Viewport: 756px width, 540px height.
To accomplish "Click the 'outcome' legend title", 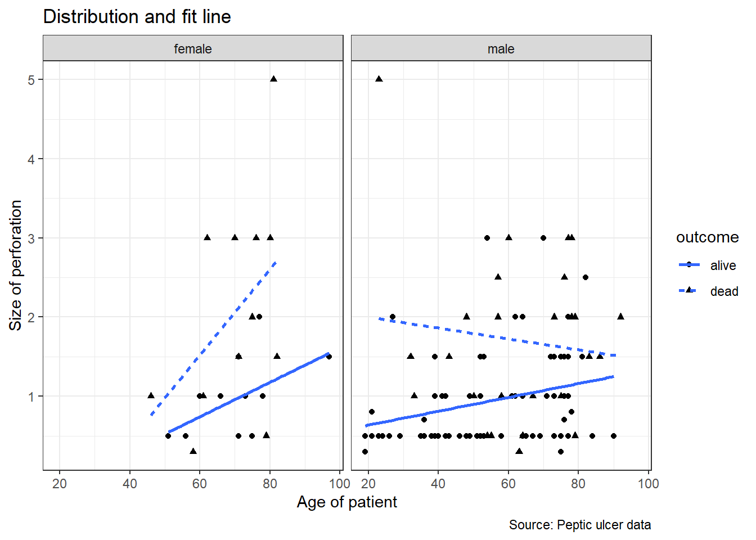I will (x=707, y=237).
